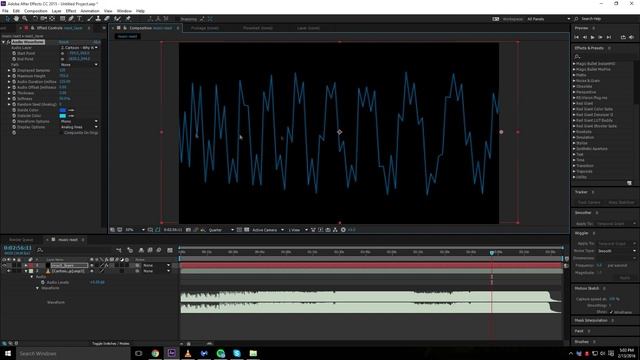Open the Active Camera dropdown

(x=268, y=230)
